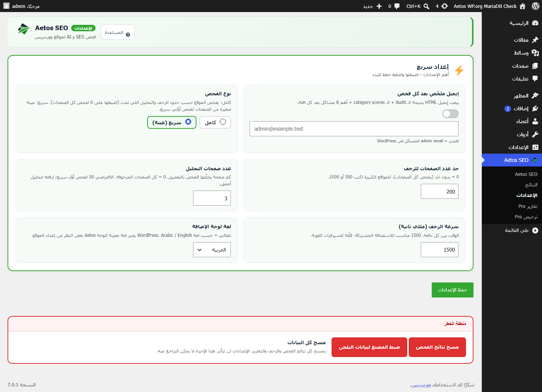Open the updates refresh icon
The height and width of the screenshot is (392, 542).
point(445,6)
